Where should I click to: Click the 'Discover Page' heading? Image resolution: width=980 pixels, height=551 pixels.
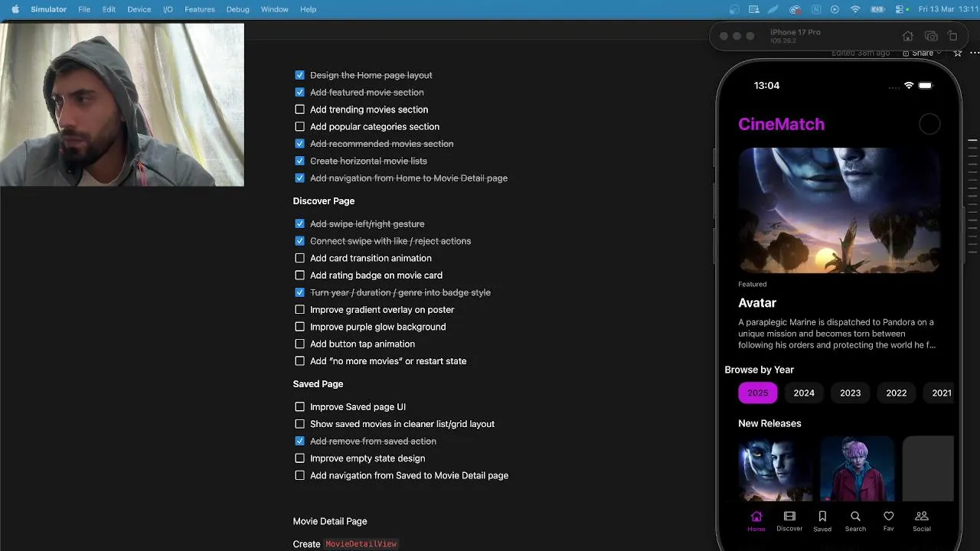click(x=324, y=201)
